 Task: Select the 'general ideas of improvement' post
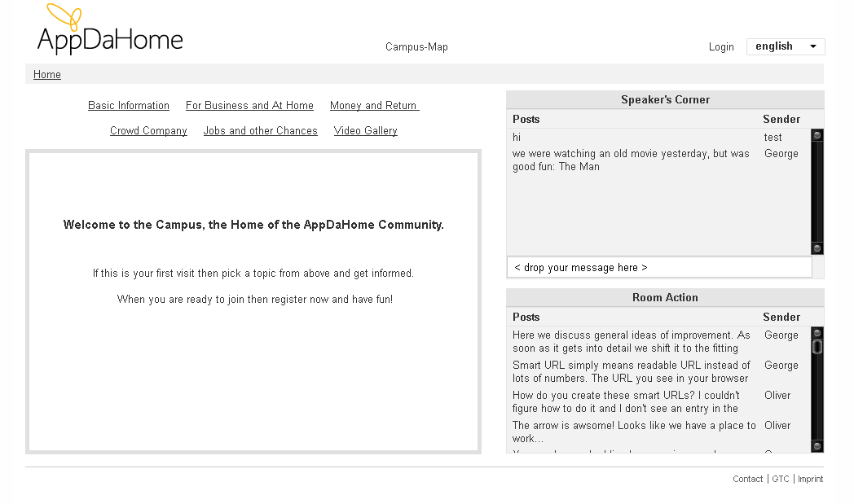[632, 342]
